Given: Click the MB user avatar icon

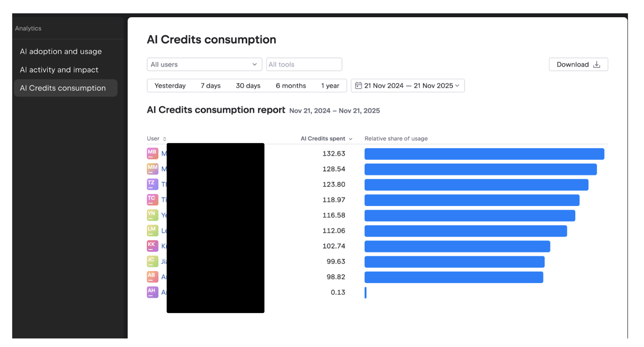Looking at the screenshot, I should click(x=152, y=153).
